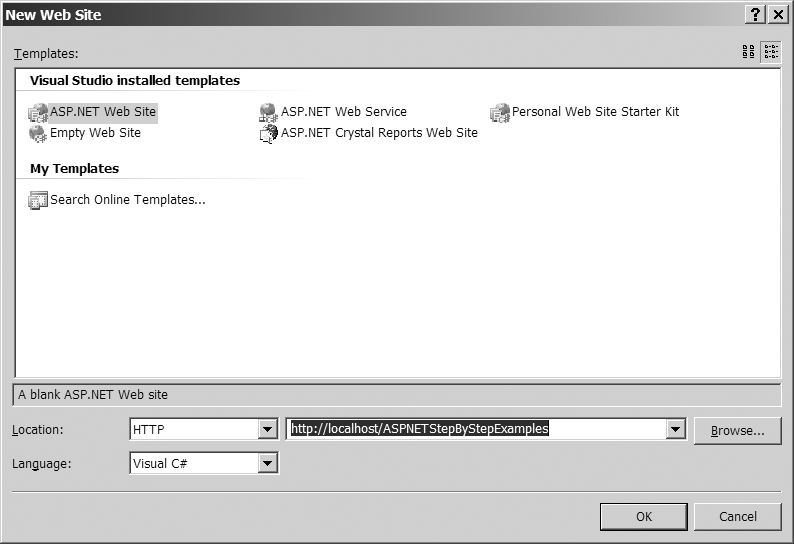
Task: Click 'Empty Web Site' template label
Action: pyautogui.click(x=95, y=133)
